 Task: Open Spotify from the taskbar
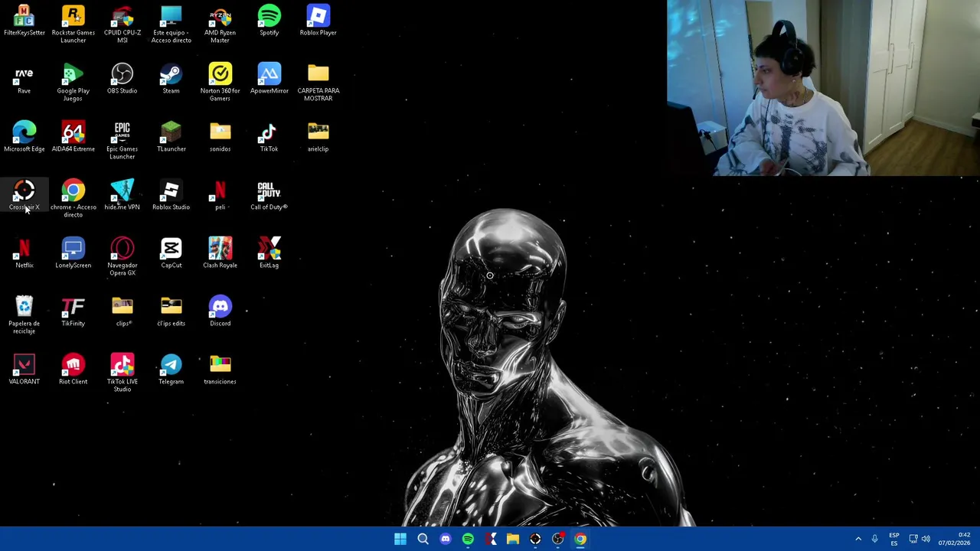tap(468, 539)
